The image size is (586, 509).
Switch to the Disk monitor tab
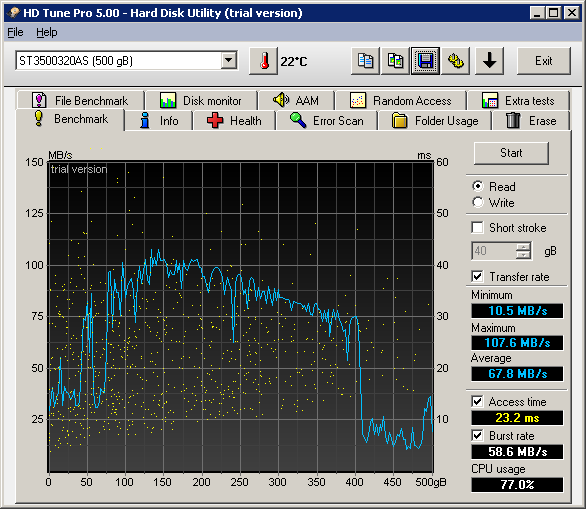201,101
